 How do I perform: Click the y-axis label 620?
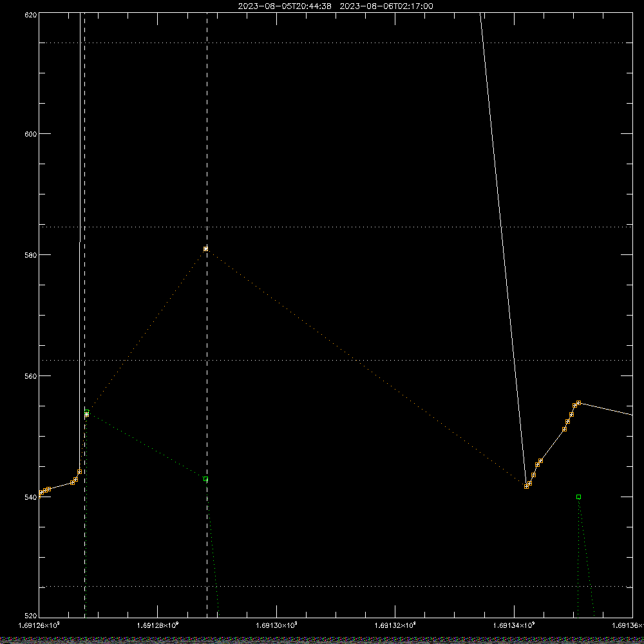click(31, 15)
